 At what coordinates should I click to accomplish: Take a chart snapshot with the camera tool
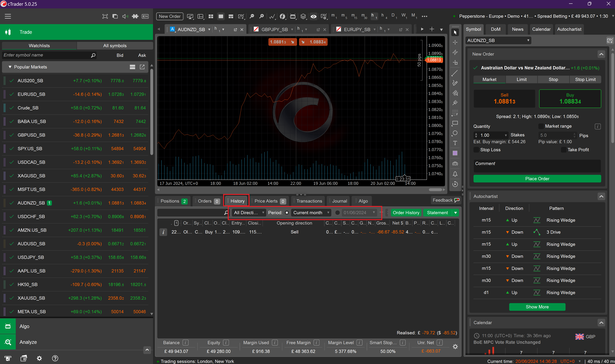(x=455, y=164)
